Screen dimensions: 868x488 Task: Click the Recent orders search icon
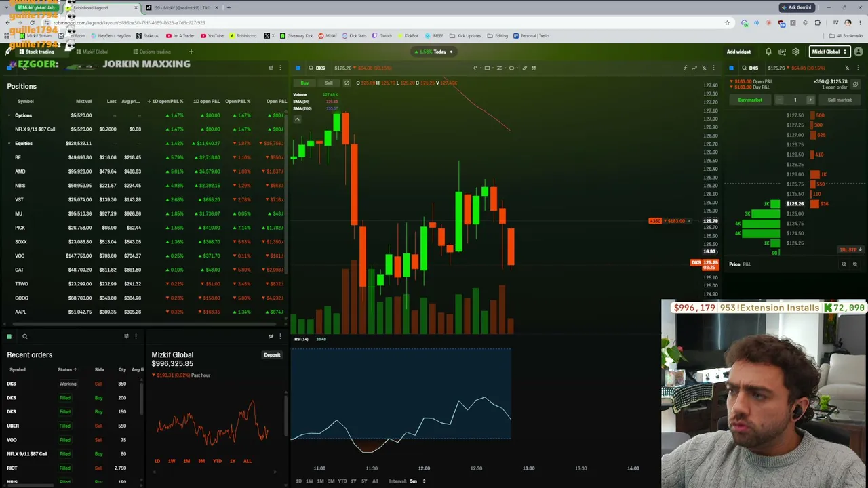[x=24, y=336]
